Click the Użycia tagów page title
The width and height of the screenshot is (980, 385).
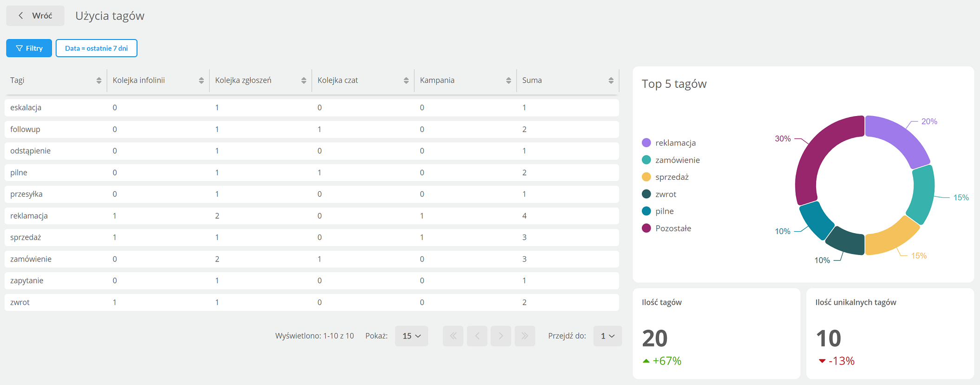pos(110,16)
